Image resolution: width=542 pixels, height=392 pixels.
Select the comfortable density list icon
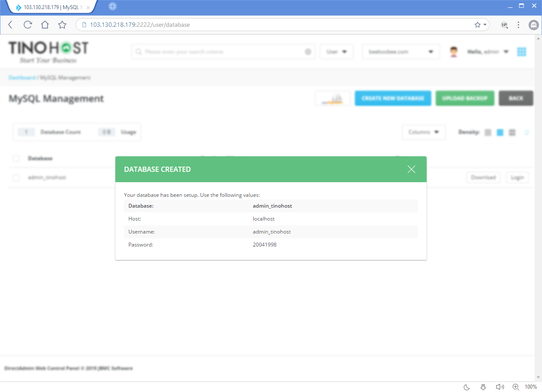pos(512,132)
